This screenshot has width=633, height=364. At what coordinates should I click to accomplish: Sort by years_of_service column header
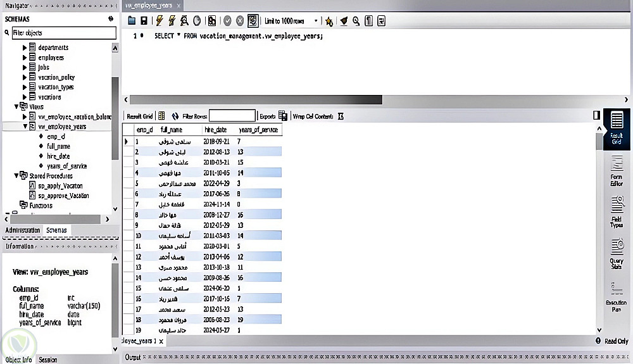[258, 130]
